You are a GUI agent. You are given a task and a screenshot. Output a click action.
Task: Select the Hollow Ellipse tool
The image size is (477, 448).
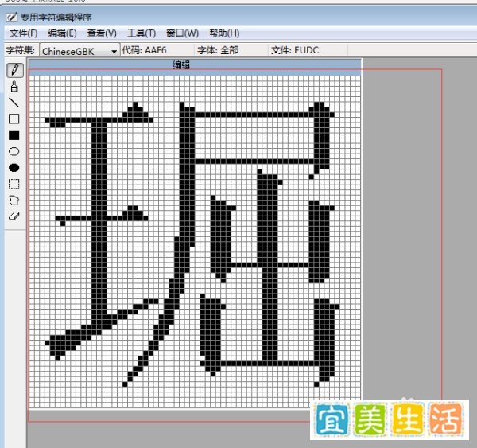14,151
